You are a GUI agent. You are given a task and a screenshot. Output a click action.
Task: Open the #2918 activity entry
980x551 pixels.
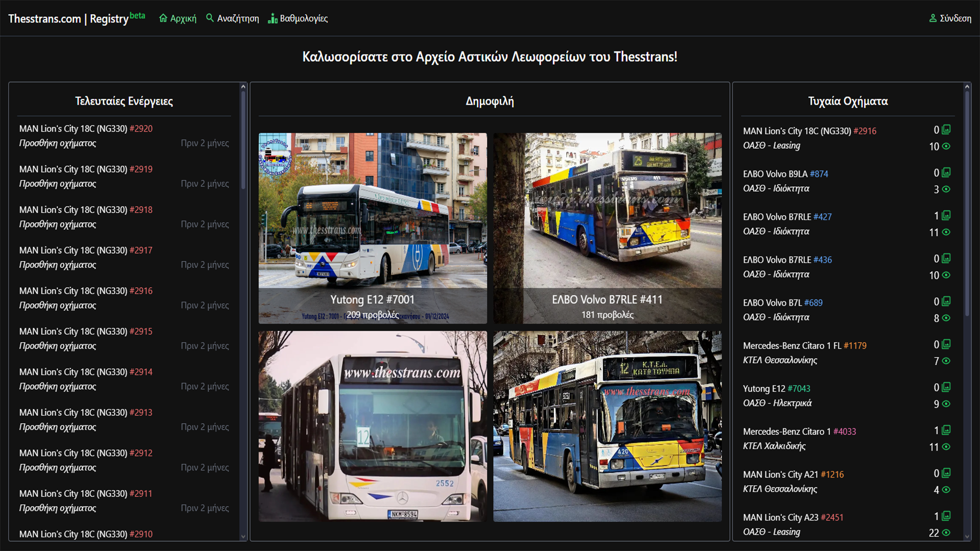pos(124,217)
